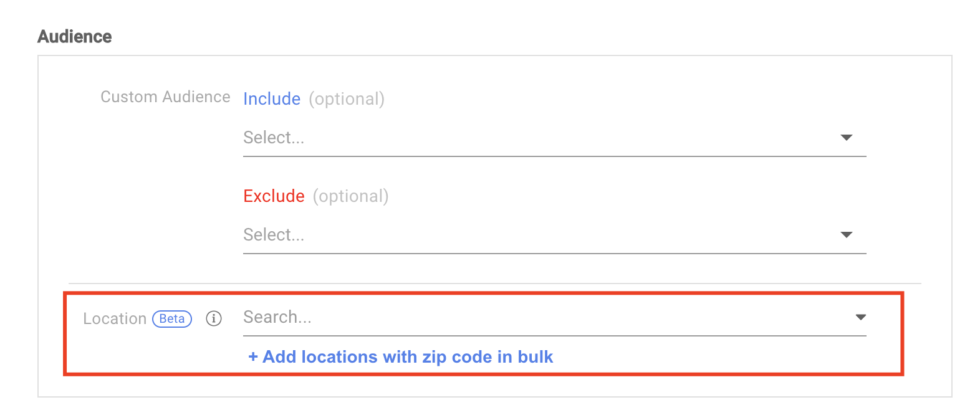980x415 pixels.
Task: Click the underline beneath the Include select field
Action: (554, 156)
